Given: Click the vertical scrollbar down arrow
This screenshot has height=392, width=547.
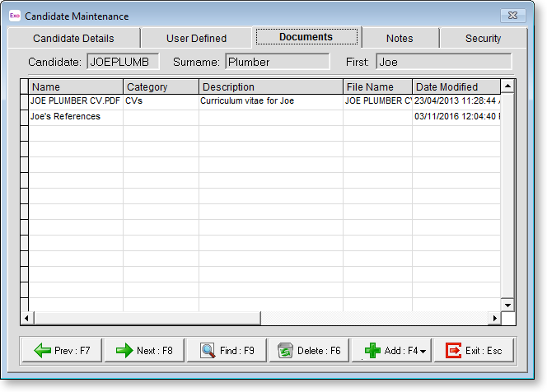Looking at the screenshot, I should 507,305.
